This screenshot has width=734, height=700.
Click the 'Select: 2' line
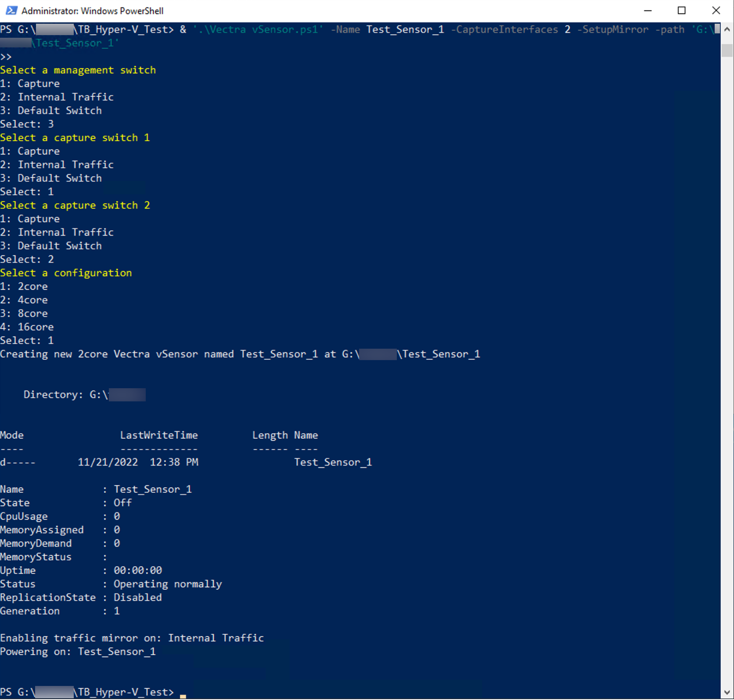coord(27,260)
